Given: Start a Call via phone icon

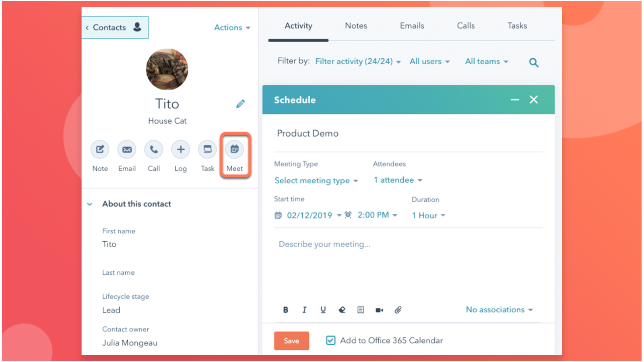Looking at the screenshot, I should tap(154, 150).
